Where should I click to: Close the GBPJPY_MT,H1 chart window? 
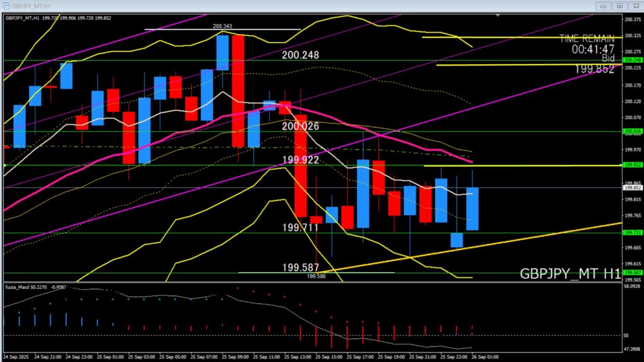pyautogui.click(x=634, y=5)
